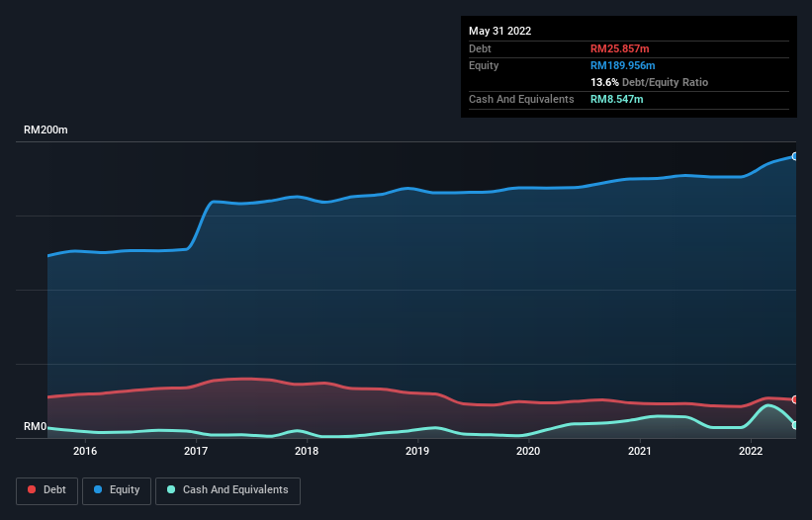Viewport: 812px width, 520px height.
Task: Click the RM8.547m cash value
Action: [617, 99]
